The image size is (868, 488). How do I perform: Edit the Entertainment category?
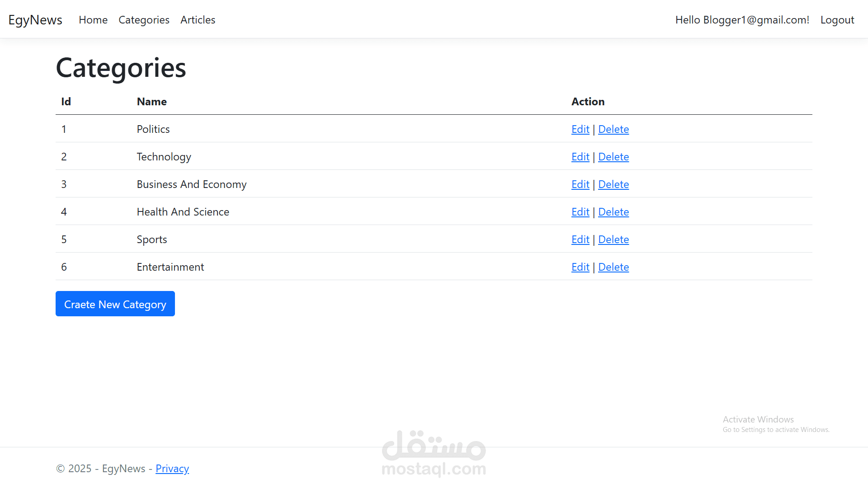point(580,267)
